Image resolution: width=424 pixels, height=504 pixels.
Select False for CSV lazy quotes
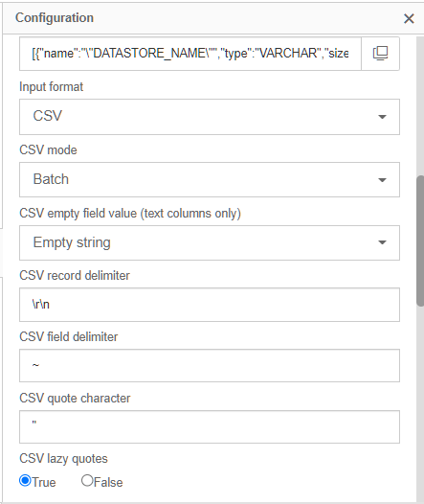pyautogui.click(x=87, y=481)
